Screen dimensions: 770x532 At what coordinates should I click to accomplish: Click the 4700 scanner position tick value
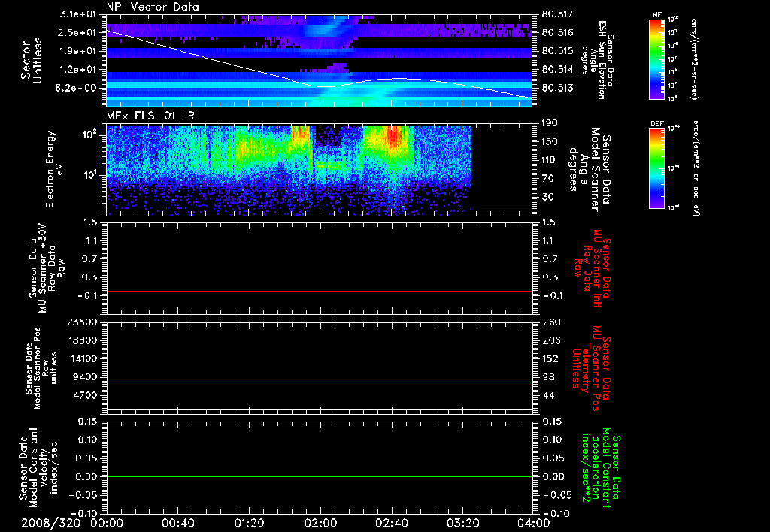[x=84, y=395]
